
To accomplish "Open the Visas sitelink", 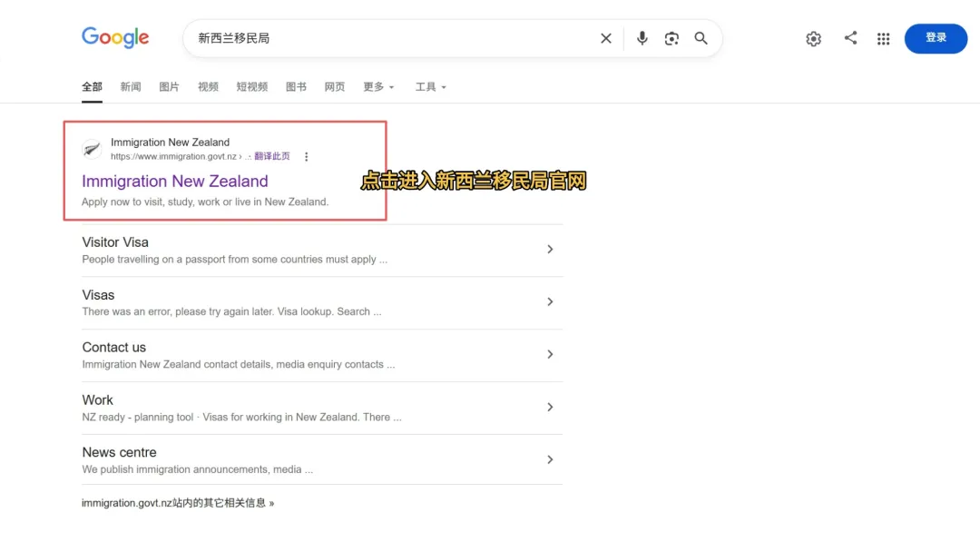I will (x=98, y=295).
